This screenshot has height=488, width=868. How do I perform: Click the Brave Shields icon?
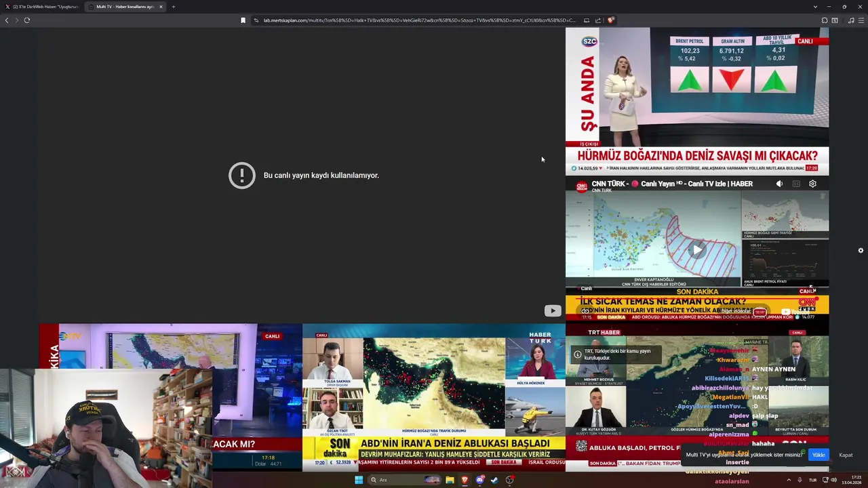pos(610,20)
